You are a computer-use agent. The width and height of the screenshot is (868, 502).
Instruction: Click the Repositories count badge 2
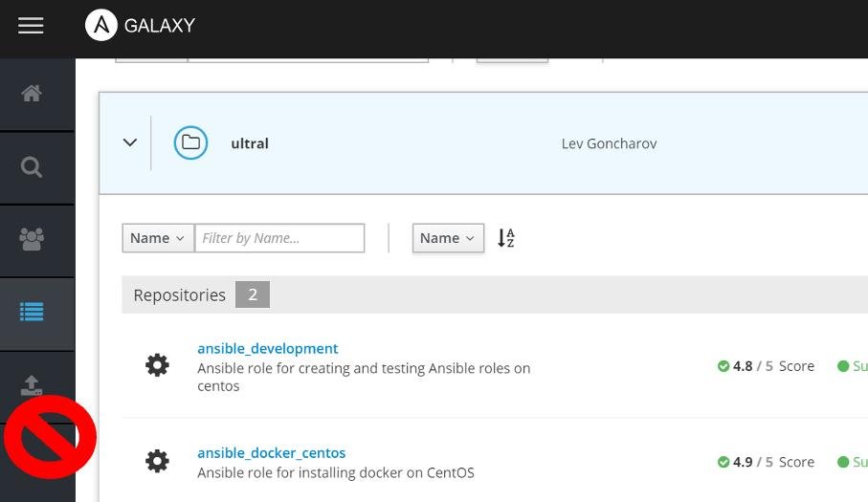pyautogui.click(x=253, y=295)
